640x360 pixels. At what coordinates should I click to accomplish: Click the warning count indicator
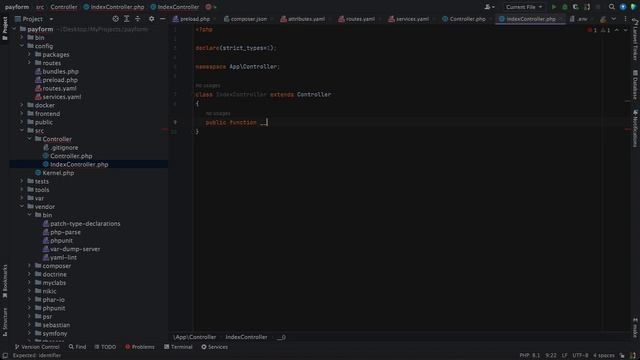point(606,30)
